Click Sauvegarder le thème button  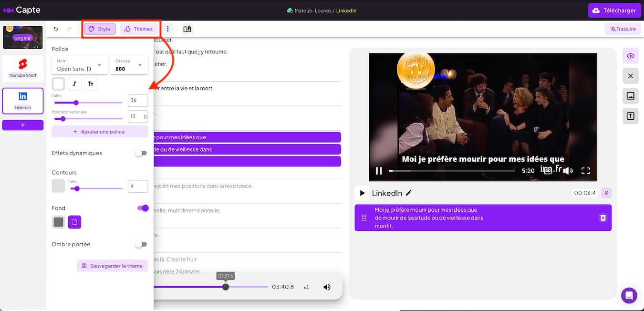(112, 266)
